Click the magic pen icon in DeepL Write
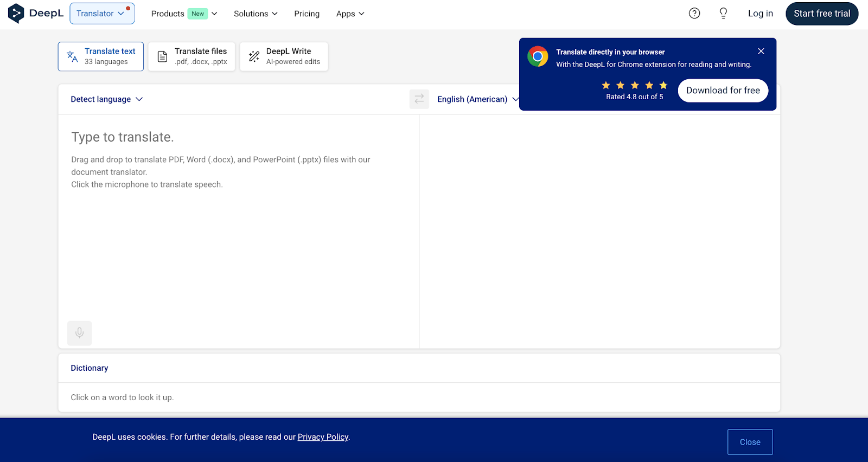 pos(254,56)
